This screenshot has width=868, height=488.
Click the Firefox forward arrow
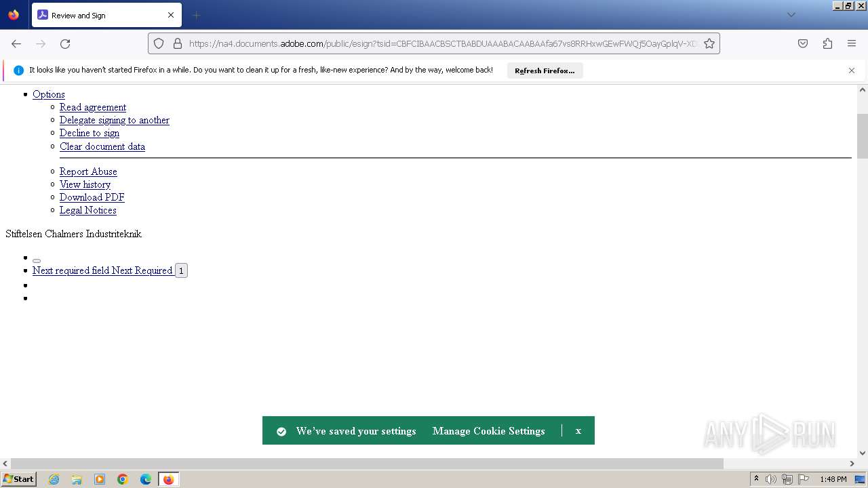pos(41,43)
